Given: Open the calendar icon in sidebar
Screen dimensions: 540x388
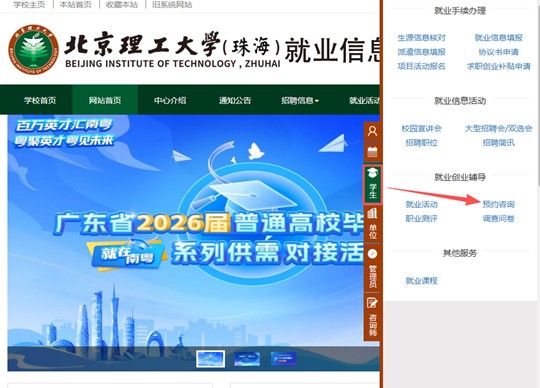Looking at the screenshot, I should [x=372, y=151].
